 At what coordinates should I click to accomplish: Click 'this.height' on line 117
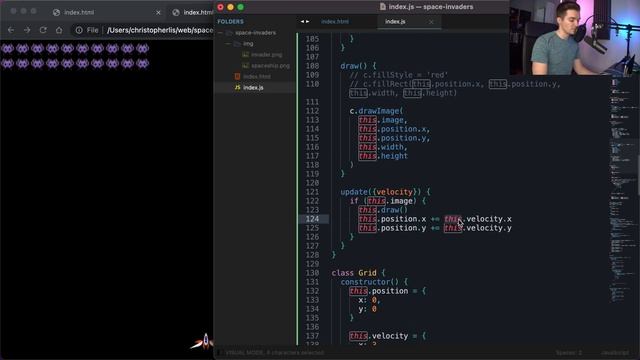(383, 156)
